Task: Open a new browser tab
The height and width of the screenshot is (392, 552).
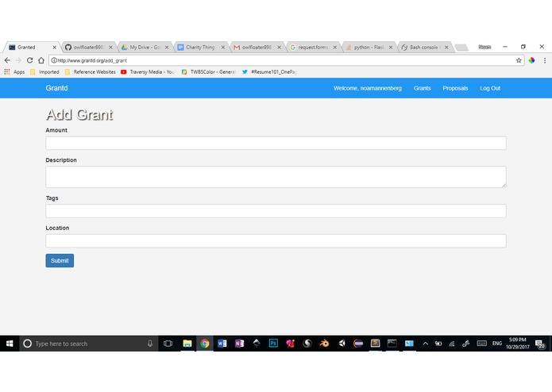Action: (461, 48)
